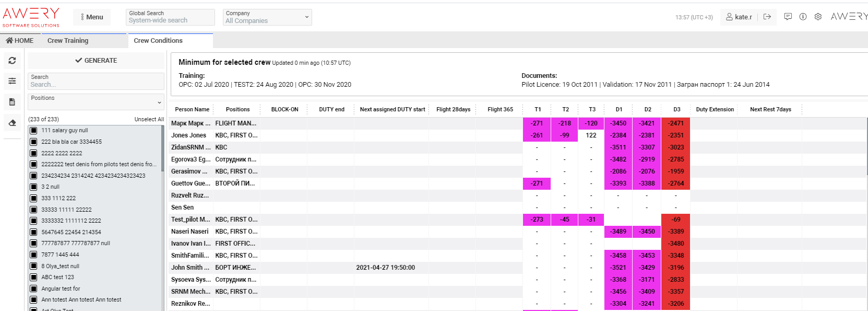Viewport: 868px width, 311px height.
Task: Toggle checkbox for 111 salary guy null
Action: point(33,131)
